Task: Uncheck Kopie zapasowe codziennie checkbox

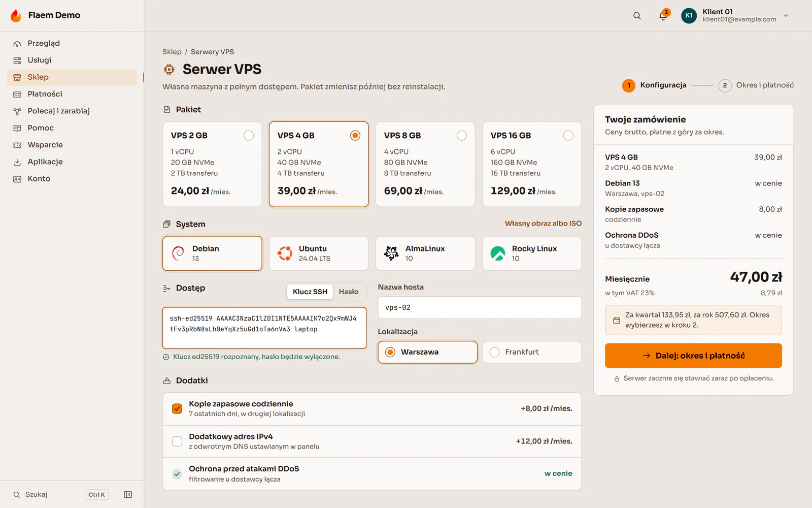Action: tap(177, 408)
